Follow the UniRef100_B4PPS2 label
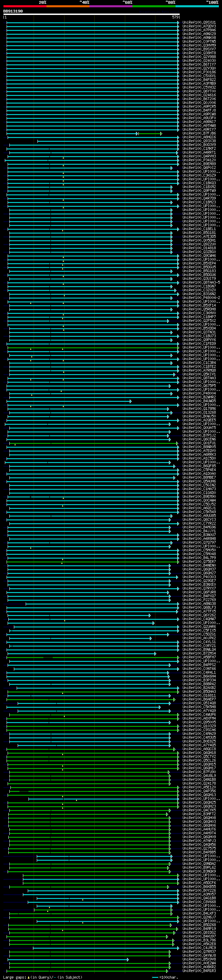 [x=199, y=665]
